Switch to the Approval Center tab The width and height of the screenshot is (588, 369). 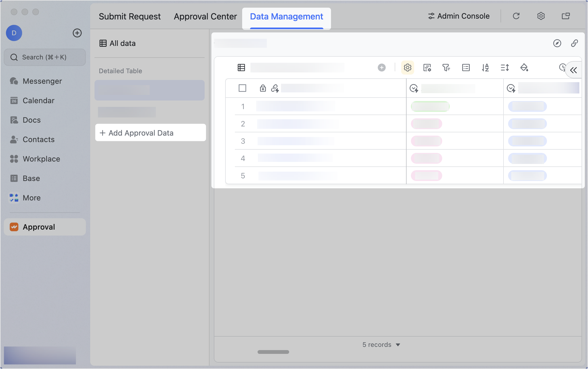(205, 16)
